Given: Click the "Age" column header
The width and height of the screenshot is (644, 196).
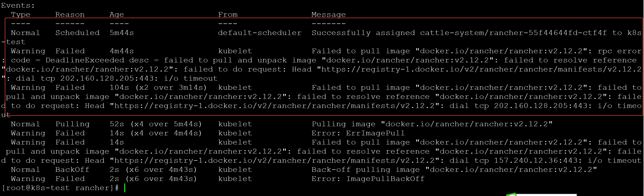Looking at the screenshot, I should [x=117, y=15].
